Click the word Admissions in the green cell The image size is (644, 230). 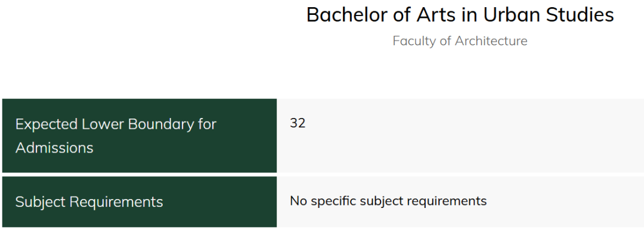pos(54,147)
